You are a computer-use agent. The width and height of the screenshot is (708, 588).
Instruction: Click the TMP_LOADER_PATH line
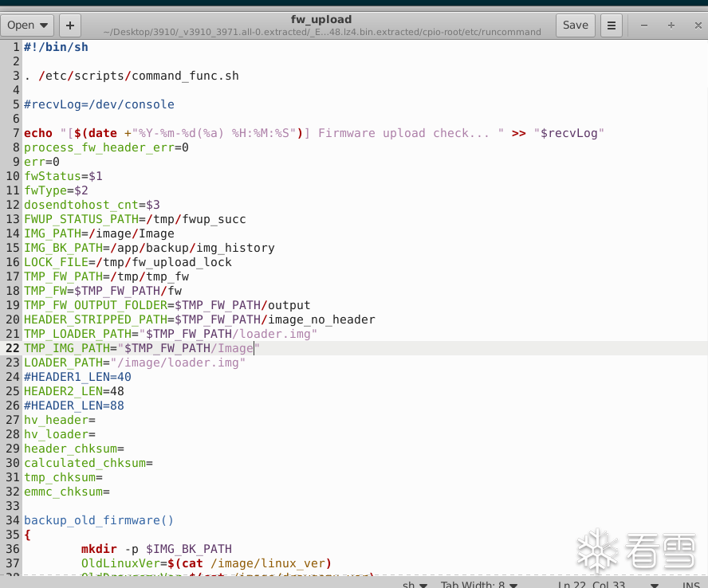(171, 334)
